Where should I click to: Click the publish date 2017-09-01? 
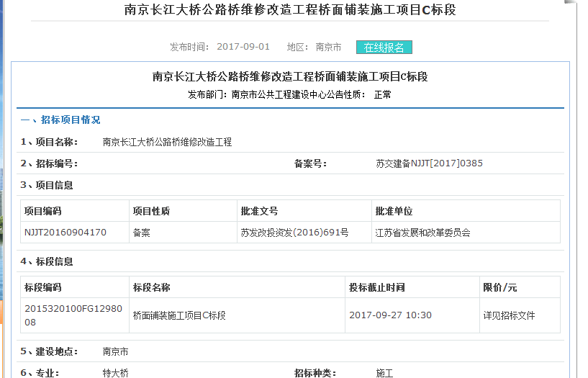coord(243,47)
